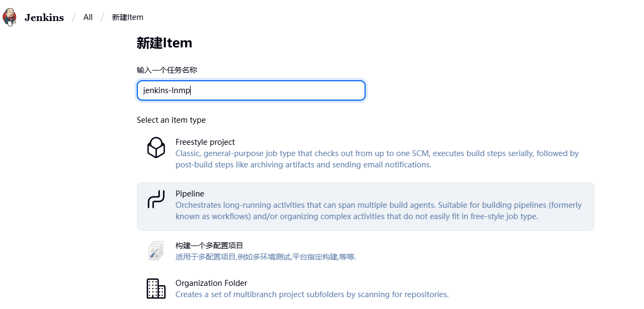
Task: Click the Select an item type label
Action: point(171,120)
